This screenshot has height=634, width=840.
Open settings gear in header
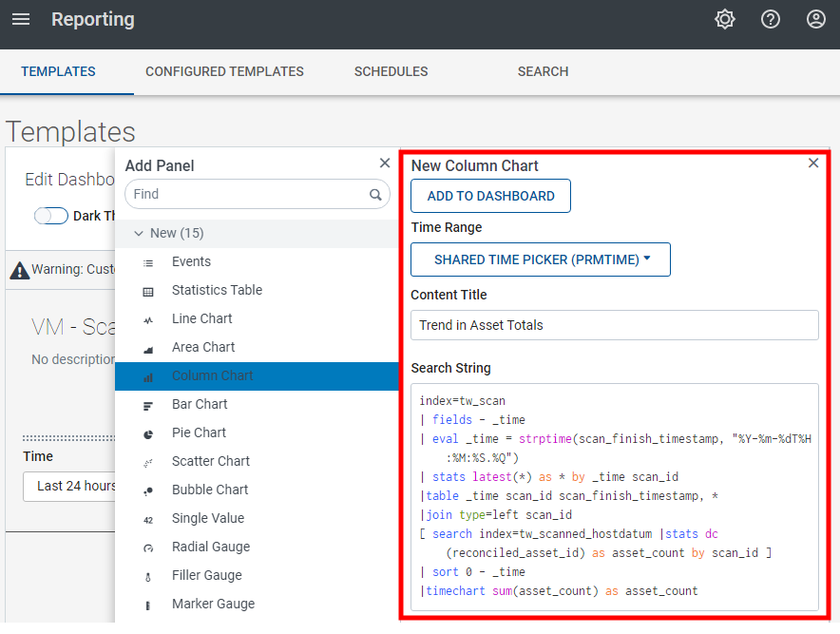coord(724,20)
